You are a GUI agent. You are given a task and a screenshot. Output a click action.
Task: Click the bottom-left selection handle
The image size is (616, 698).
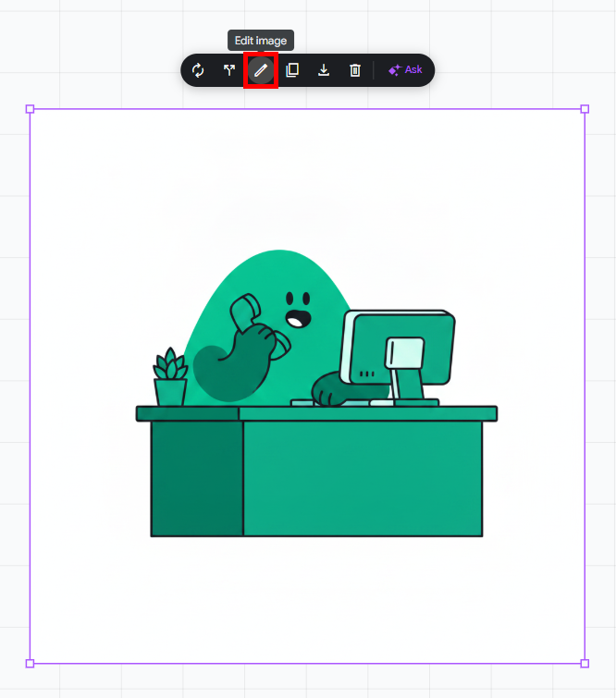click(x=30, y=664)
